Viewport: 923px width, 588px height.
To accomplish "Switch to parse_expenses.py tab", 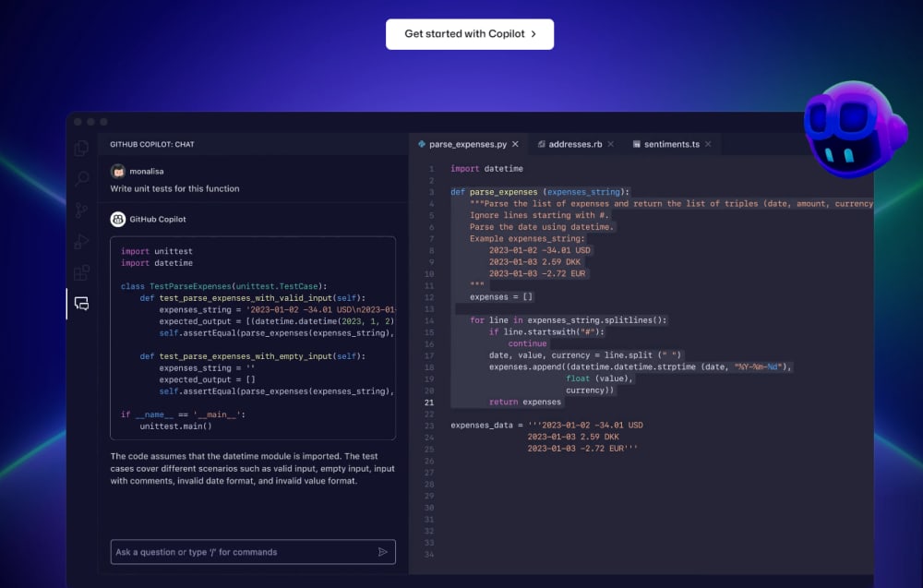I will 468,144.
